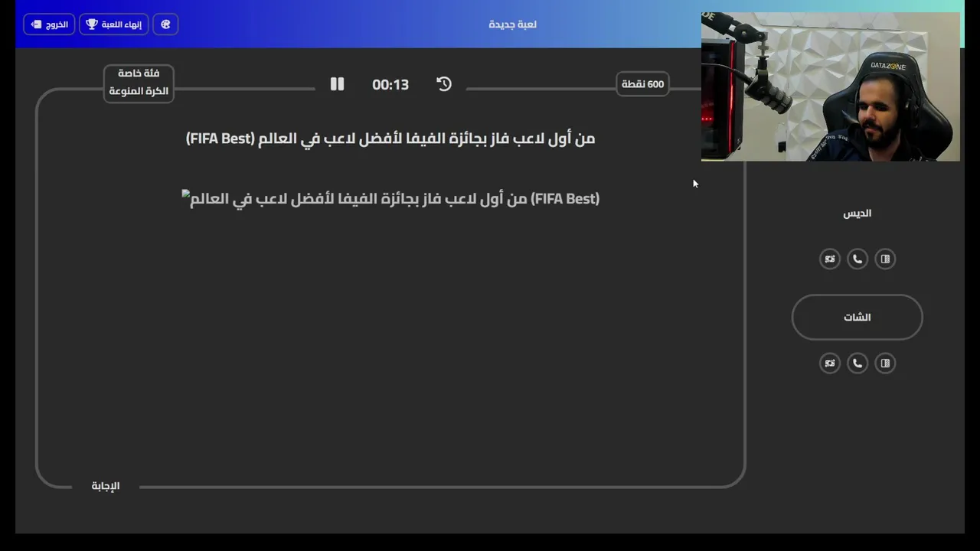The width and height of the screenshot is (980, 551).
Task: Click the broken question image placeholder
Action: coord(390,199)
